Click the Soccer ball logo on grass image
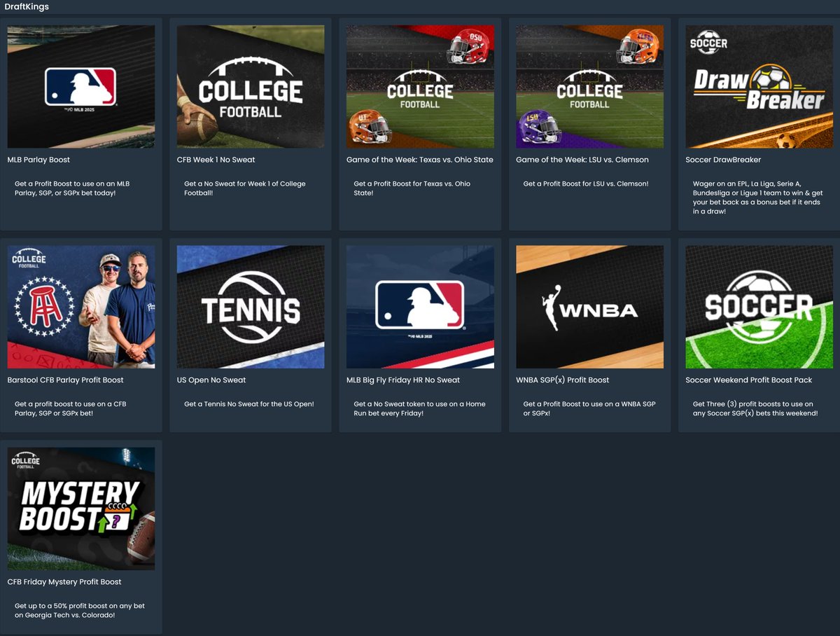 coord(759,307)
